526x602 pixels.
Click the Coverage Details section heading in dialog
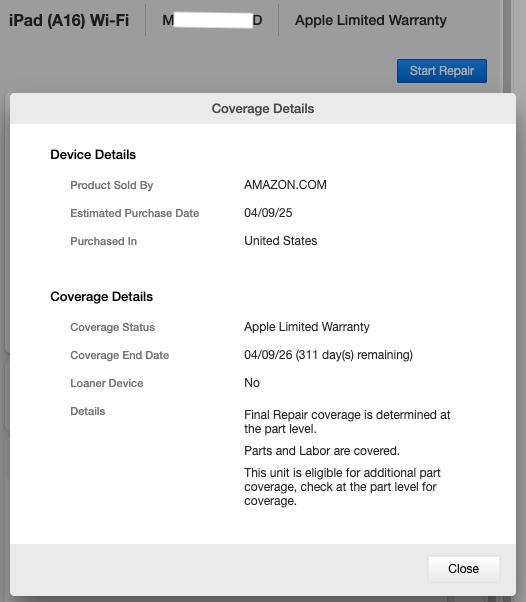point(101,296)
